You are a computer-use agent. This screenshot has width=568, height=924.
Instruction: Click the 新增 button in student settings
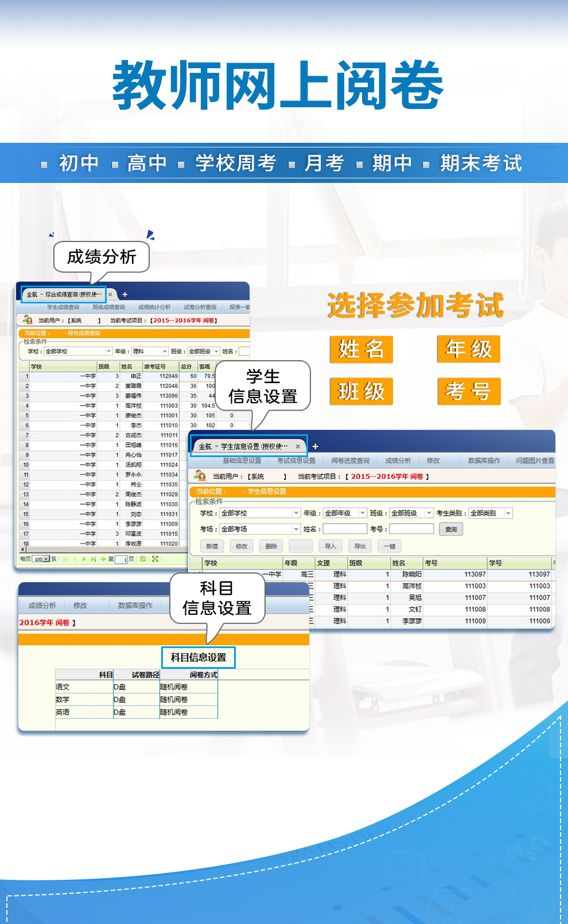[212, 546]
